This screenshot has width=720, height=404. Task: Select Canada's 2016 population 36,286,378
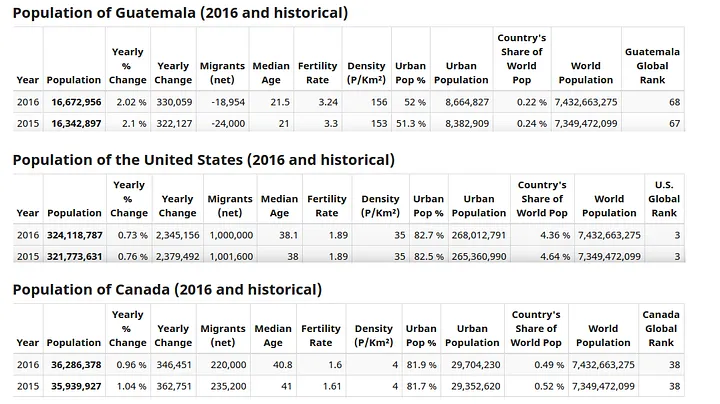tap(74, 365)
